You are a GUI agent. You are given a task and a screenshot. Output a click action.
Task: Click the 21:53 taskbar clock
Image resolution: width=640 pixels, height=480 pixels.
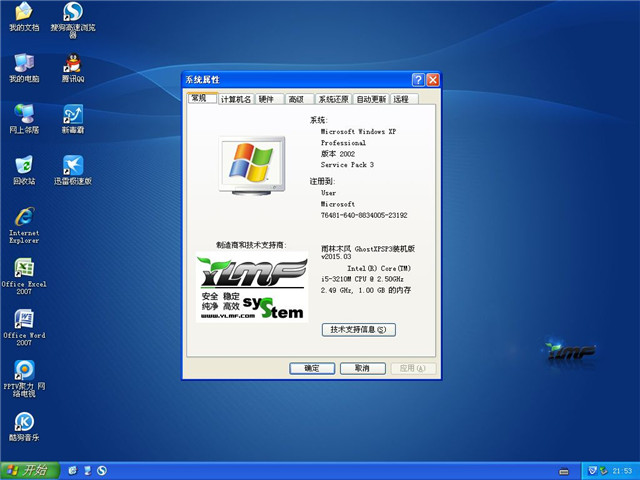(x=622, y=471)
